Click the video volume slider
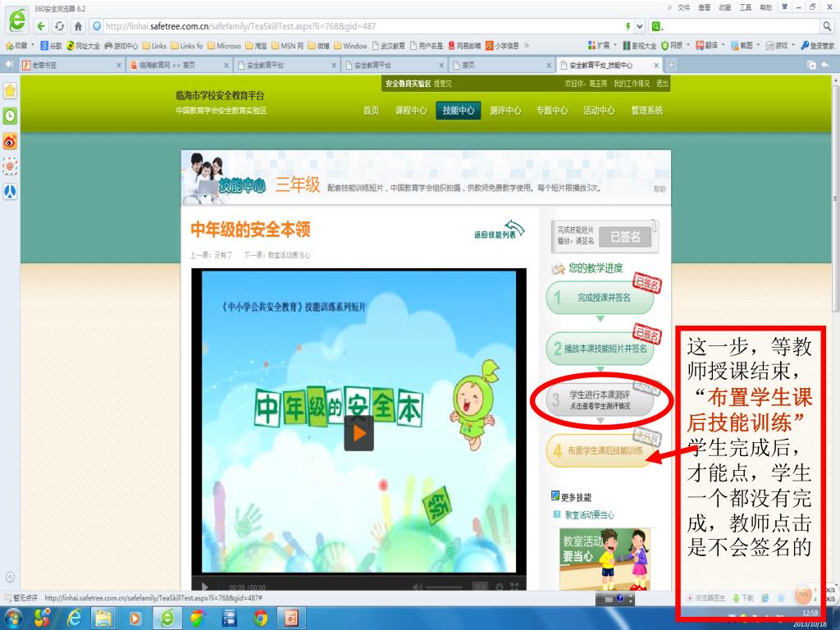Viewport: 840px width, 630px height. pyautogui.click(x=444, y=587)
